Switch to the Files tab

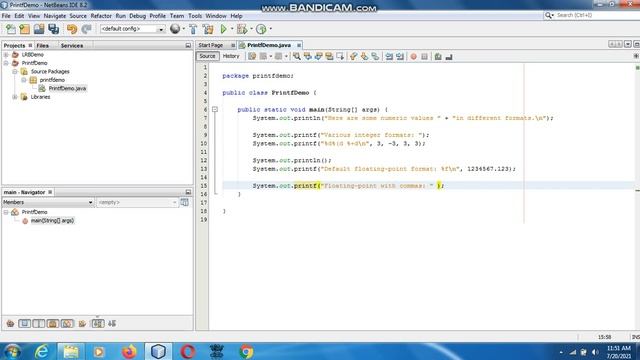coord(42,45)
